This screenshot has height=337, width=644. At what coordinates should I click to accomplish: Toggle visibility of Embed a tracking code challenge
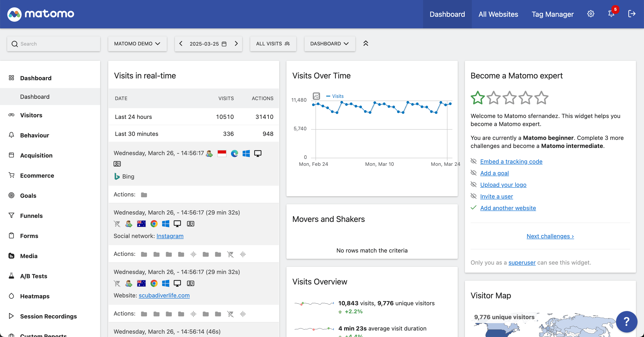tap(474, 161)
